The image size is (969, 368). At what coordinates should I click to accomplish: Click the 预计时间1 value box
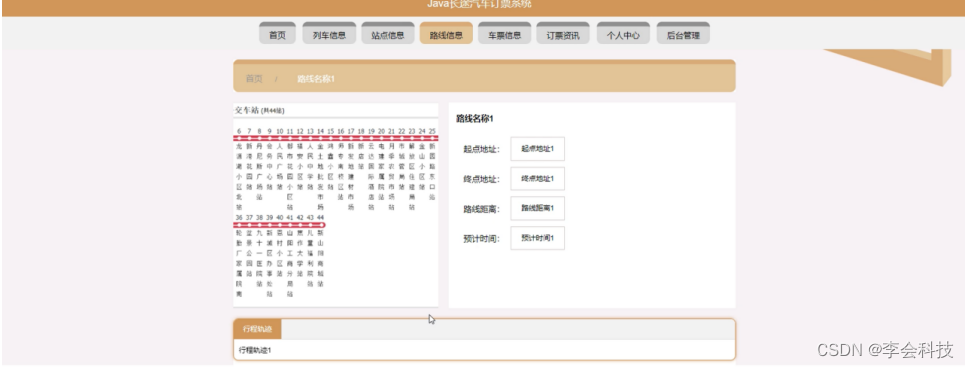(x=538, y=238)
